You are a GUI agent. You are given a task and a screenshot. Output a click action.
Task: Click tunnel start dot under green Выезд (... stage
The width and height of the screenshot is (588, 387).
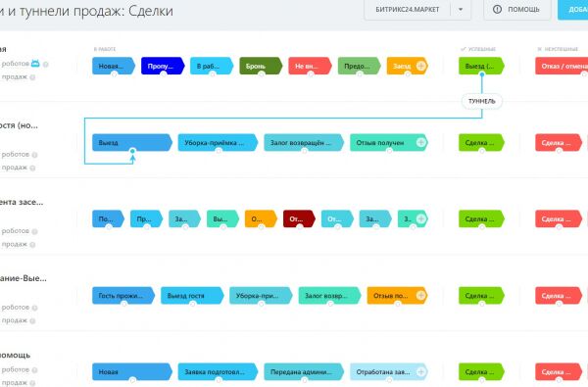(482, 74)
